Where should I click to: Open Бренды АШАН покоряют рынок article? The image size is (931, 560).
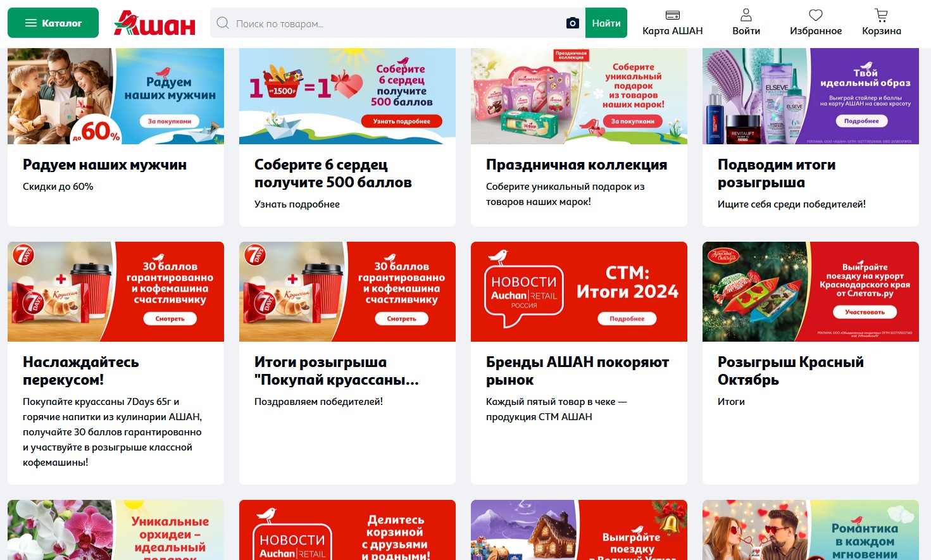[577, 371]
